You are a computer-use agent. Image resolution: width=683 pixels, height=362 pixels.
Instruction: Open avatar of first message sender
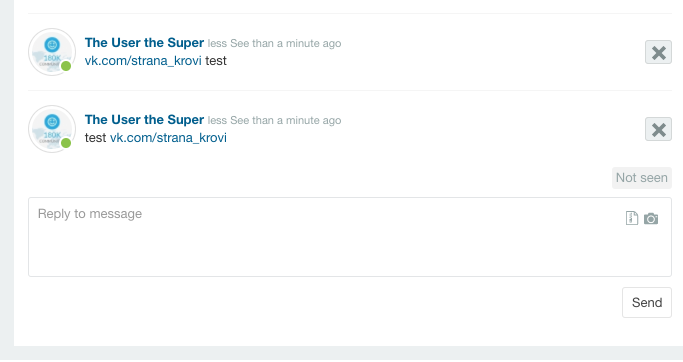(52, 52)
